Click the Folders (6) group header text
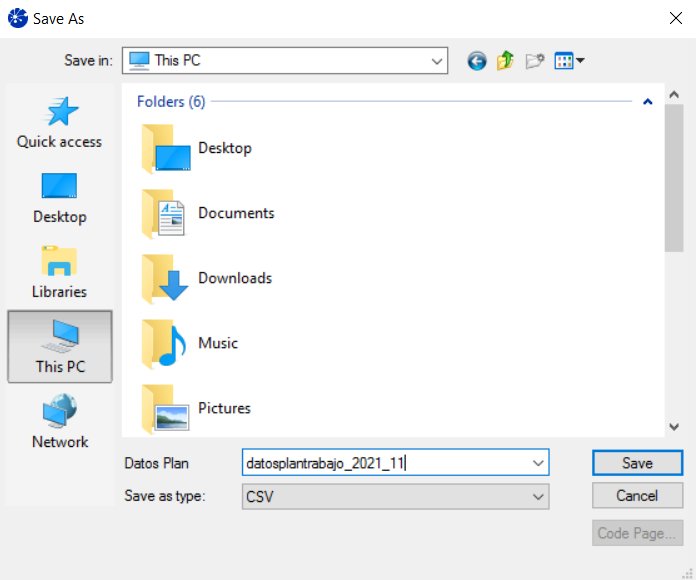This screenshot has height=580, width=696. (171, 102)
